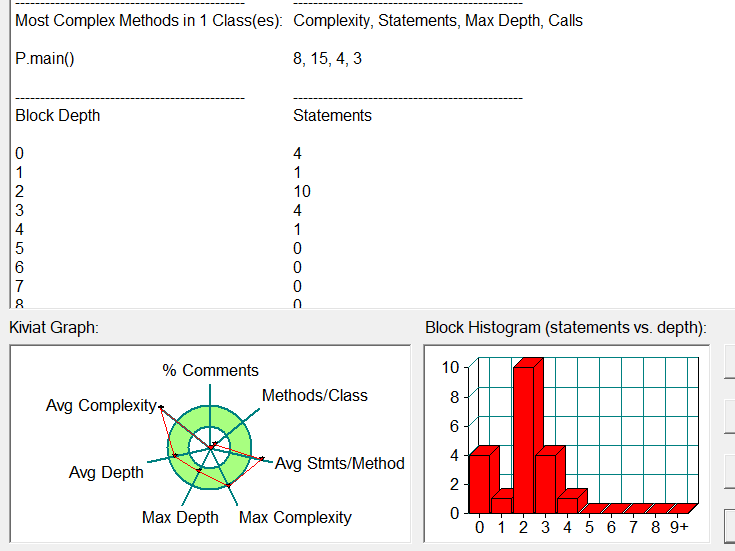735x551 pixels.
Task: Click the Block Histogram title label
Action: coord(565,327)
